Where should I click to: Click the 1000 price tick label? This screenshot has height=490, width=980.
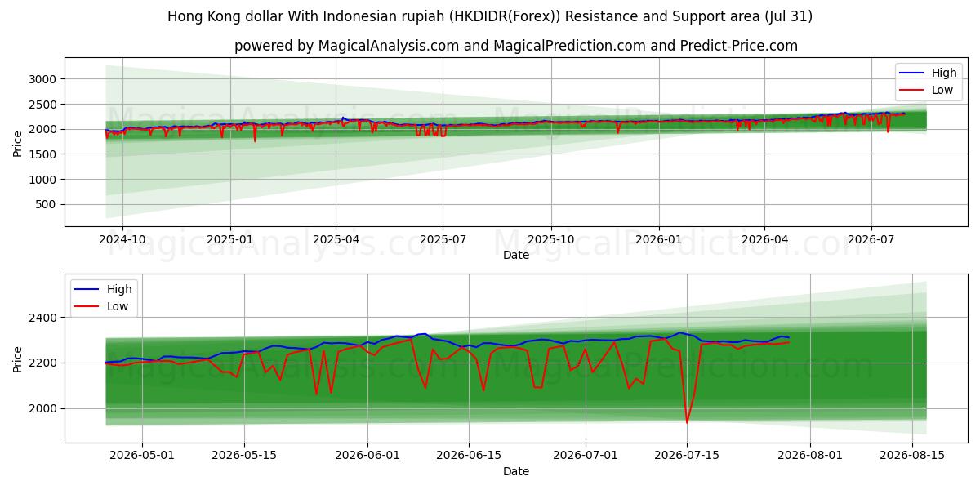(44, 180)
